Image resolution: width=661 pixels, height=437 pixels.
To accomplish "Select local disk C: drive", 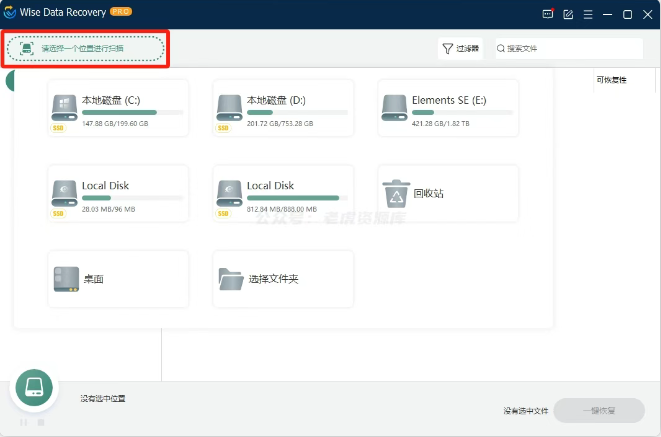I will pyautogui.click(x=117, y=107).
